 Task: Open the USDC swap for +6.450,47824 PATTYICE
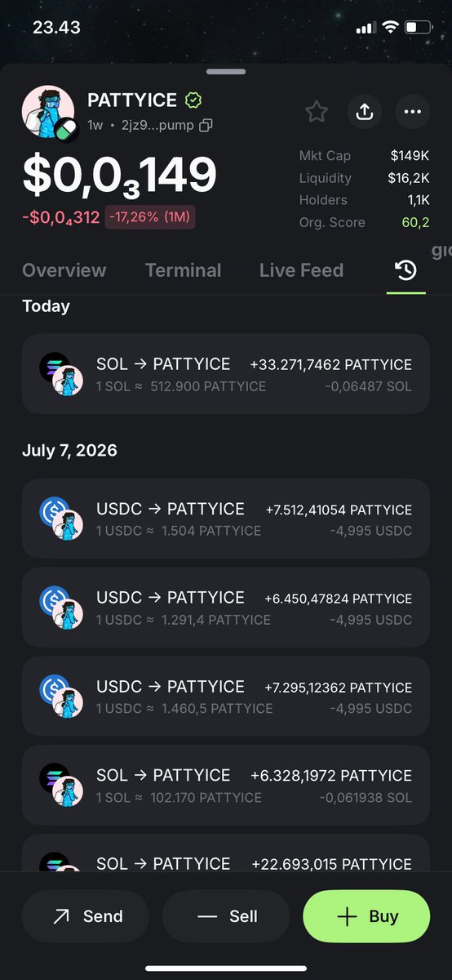click(226, 608)
